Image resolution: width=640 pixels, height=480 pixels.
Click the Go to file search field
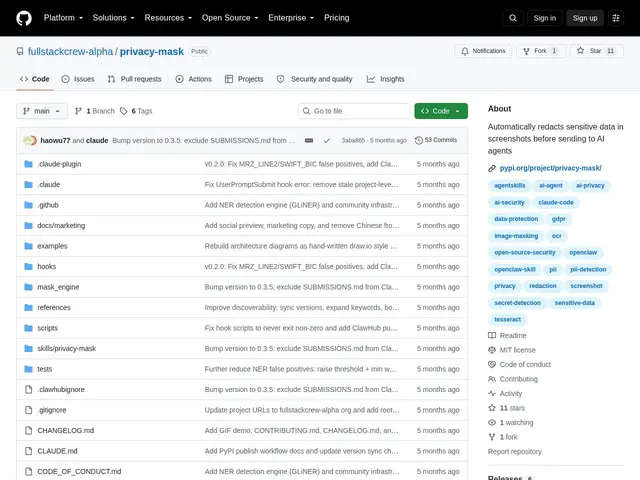coord(354,111)
